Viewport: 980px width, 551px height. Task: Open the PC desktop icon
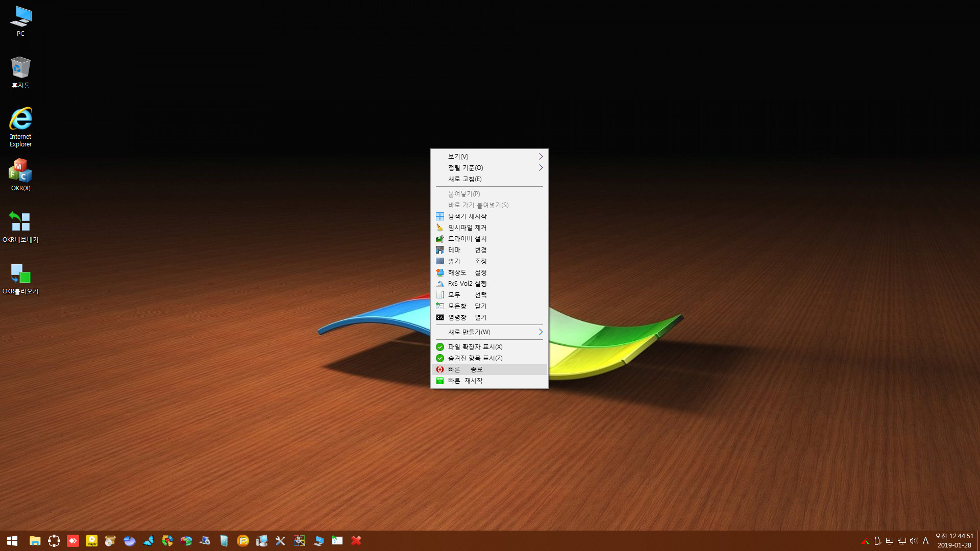(20, 21)
